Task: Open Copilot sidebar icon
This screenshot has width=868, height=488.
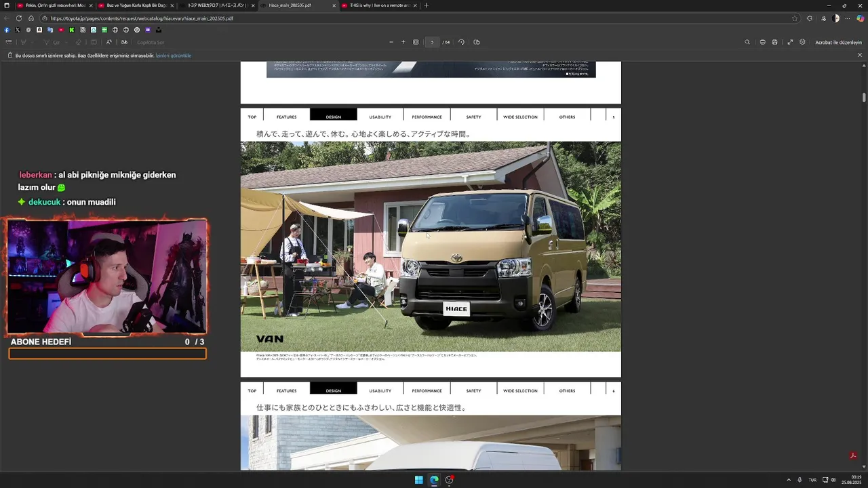Action: tap(861, 18)
